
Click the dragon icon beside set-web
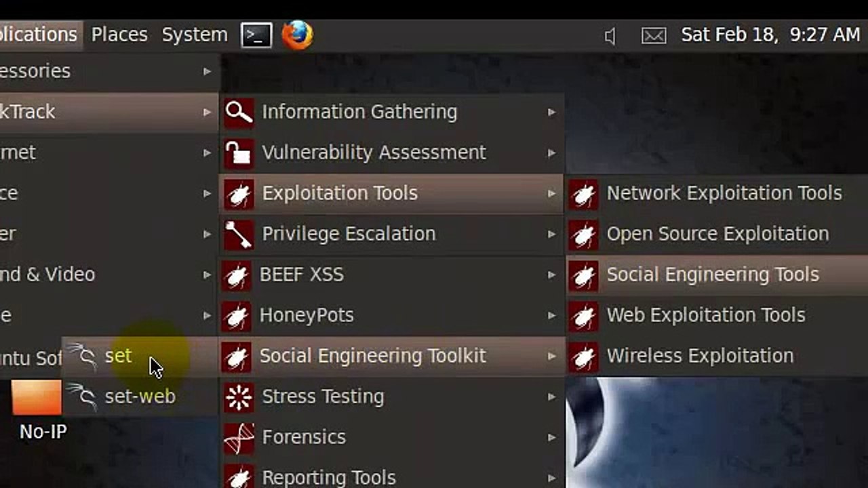click(x=83, y=396)
